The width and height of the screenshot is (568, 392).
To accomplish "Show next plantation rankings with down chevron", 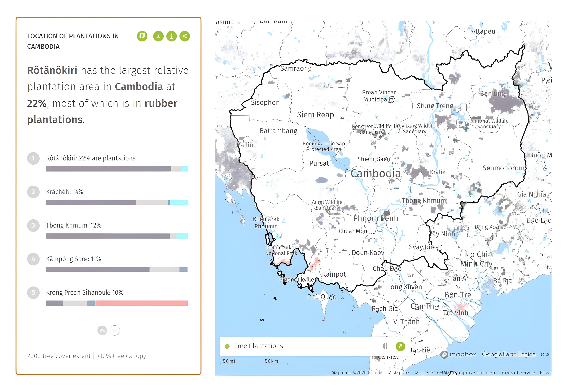I will [115, 331].
